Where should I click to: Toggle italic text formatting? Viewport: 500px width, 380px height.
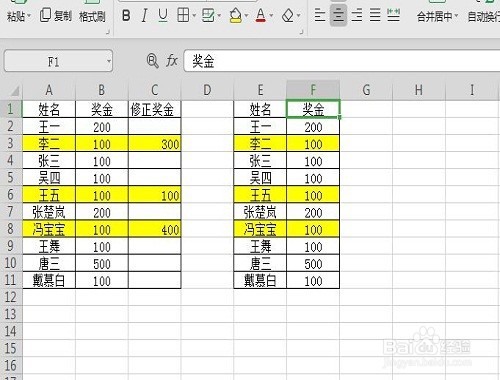click(x=144, y=15)
